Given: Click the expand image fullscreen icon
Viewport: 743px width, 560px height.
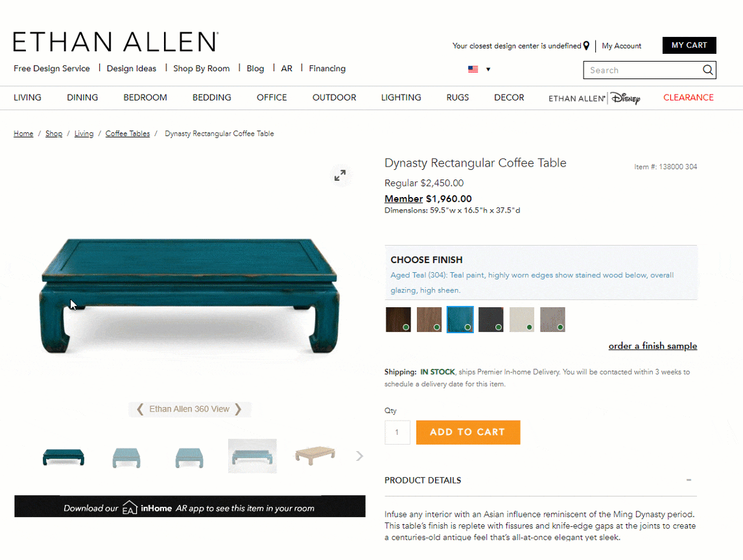Looking at the screenshot, I should [x=340, y=176].
